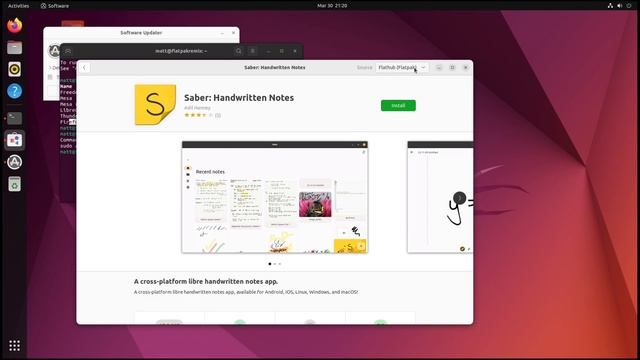Open the volume icon in top bar
The image size is (640, 360).
coord(620,6)
